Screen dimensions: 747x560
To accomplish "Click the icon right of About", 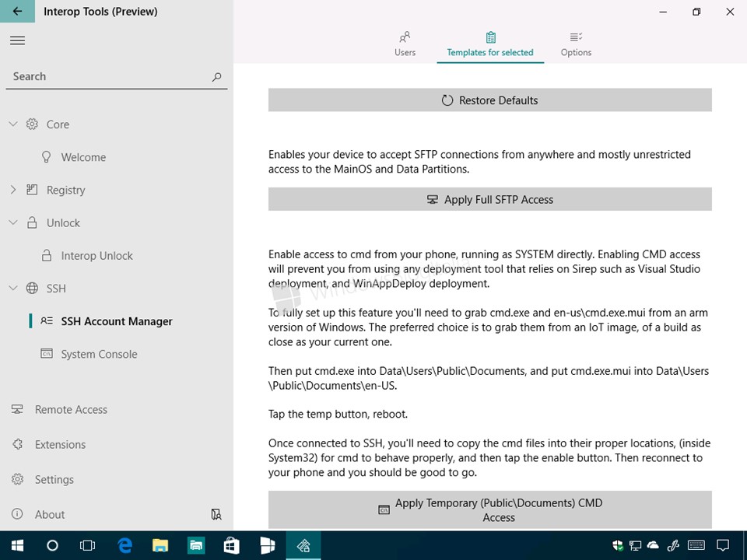I will [x=216, y=514].
